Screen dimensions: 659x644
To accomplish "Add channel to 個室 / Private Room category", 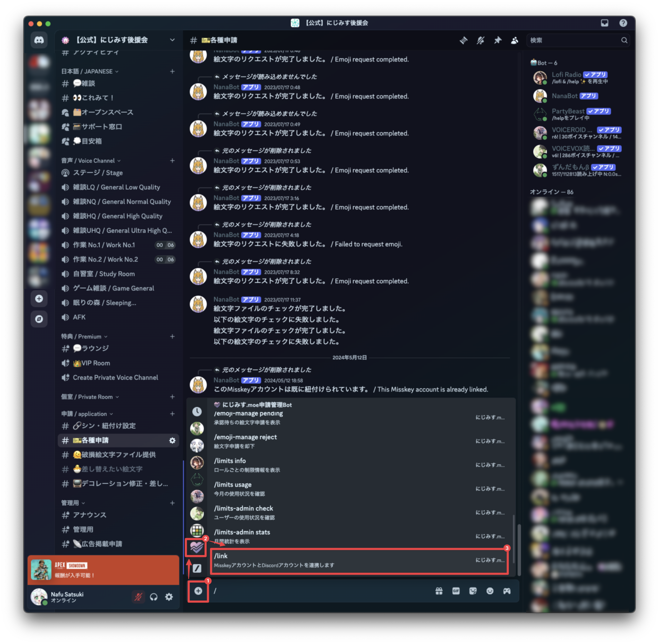I will (172, 397).
